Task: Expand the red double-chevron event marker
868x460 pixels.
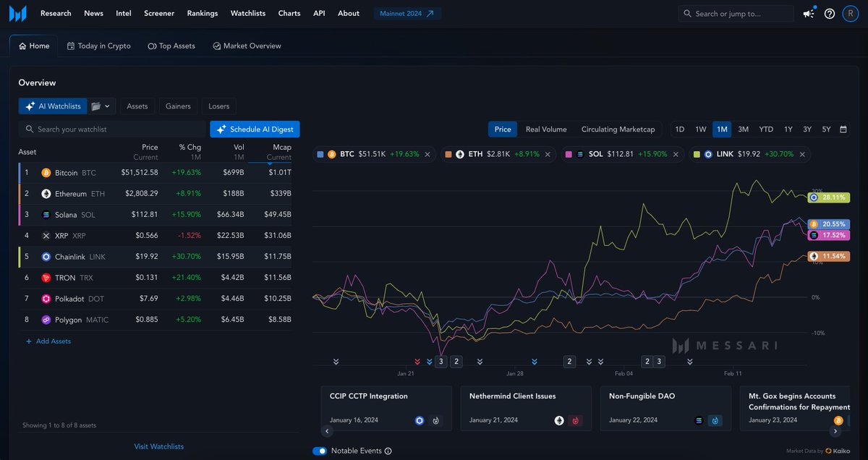Action: click(x=417, y=361)
